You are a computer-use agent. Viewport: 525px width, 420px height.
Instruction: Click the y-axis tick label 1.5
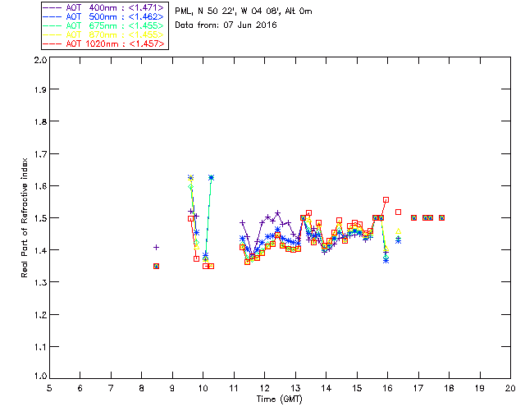(x=40, y=218)
